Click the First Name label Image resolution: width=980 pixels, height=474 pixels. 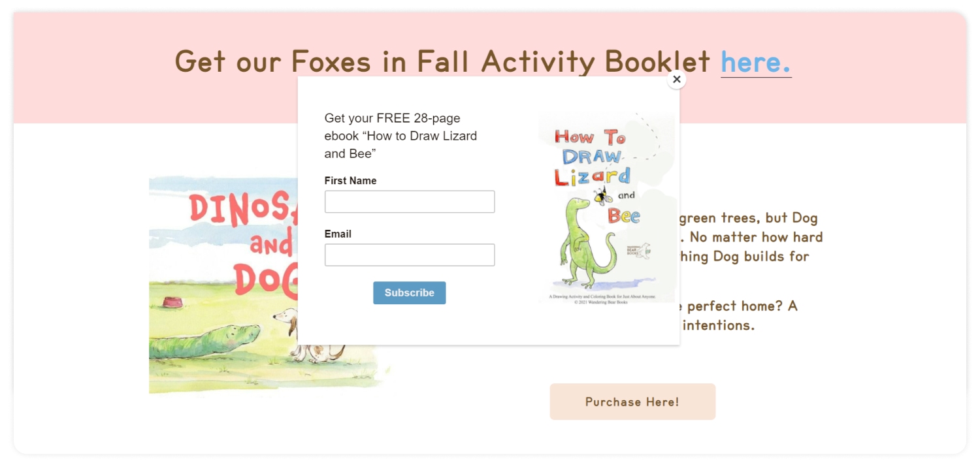tap(350, 181)
